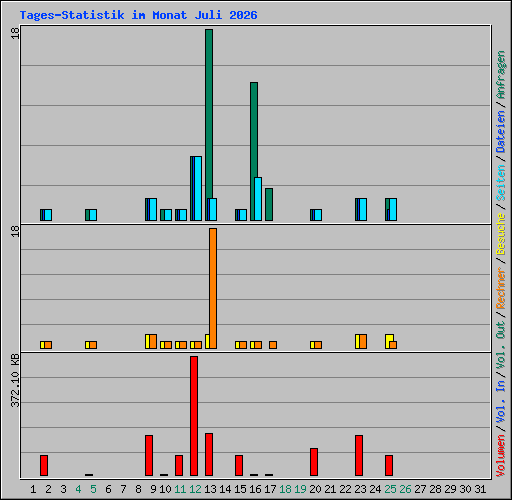Click day label 12 on the x-axis
Screen dimensions: 512x500
(195, 489)
